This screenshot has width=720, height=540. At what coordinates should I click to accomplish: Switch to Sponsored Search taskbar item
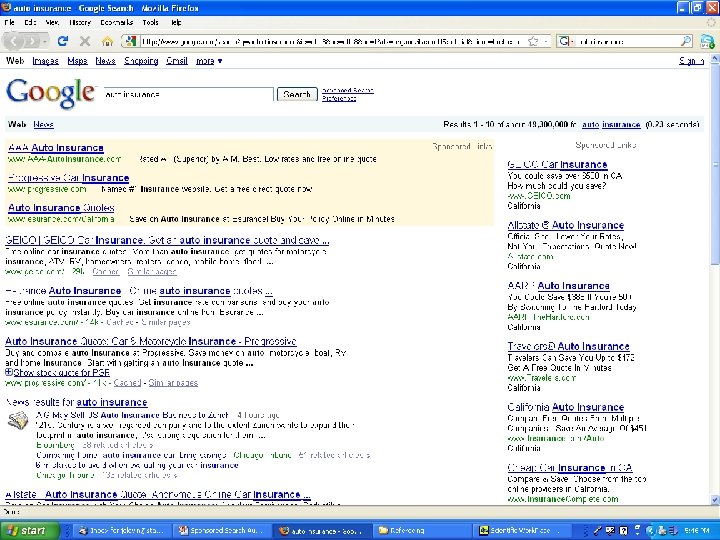[x=222, y=530]
